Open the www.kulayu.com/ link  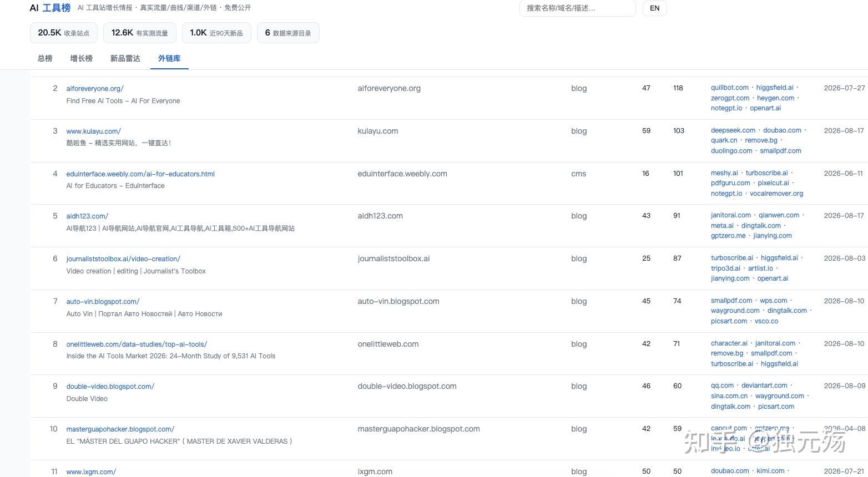pos(94,131)
